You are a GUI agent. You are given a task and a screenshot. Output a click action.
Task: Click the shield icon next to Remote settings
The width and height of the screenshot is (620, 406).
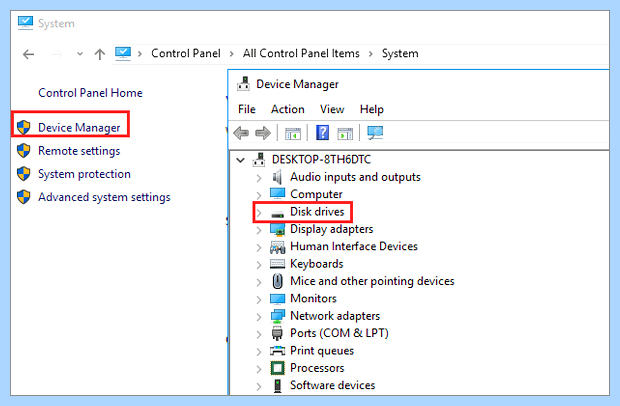[24, 151]
